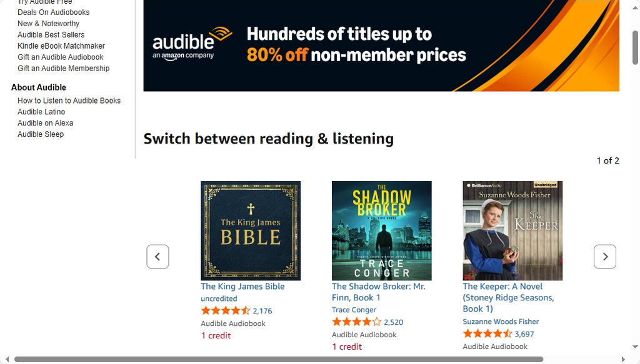Visit Audible Latino page
This screenshot has height=364, width=640.
pos(41,112)
